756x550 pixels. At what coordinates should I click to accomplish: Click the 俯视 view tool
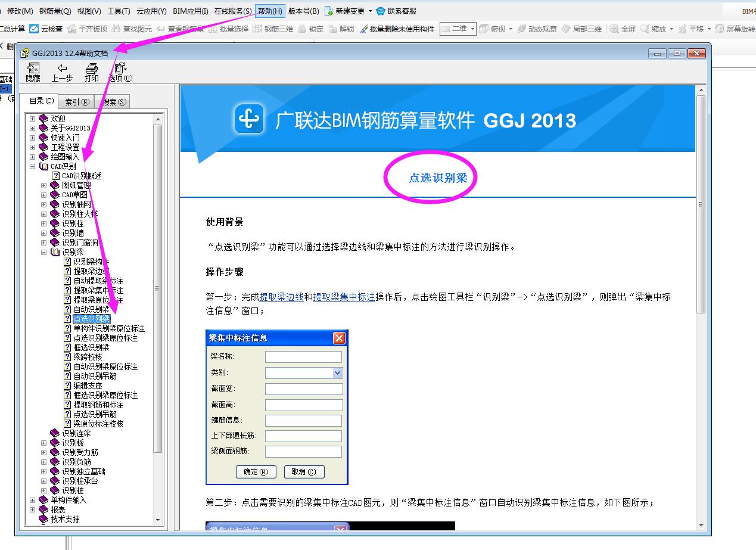[491, 29]
